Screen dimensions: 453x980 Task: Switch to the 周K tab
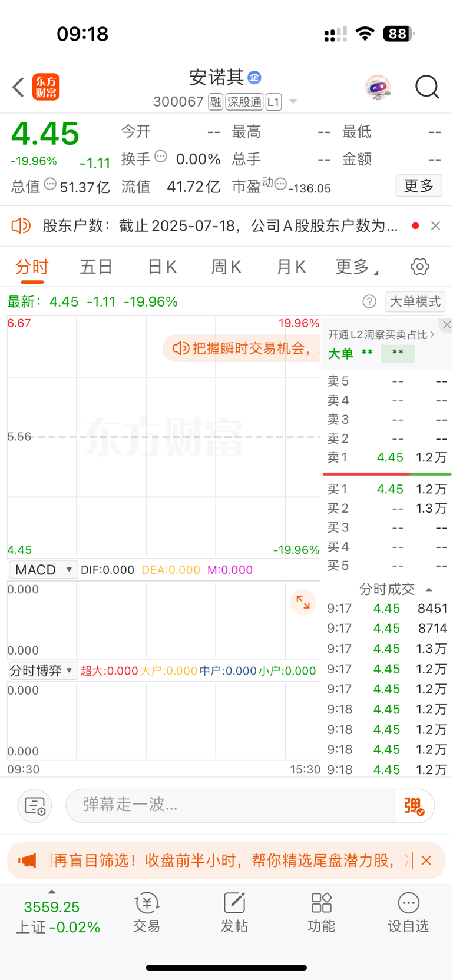(226, 267)
